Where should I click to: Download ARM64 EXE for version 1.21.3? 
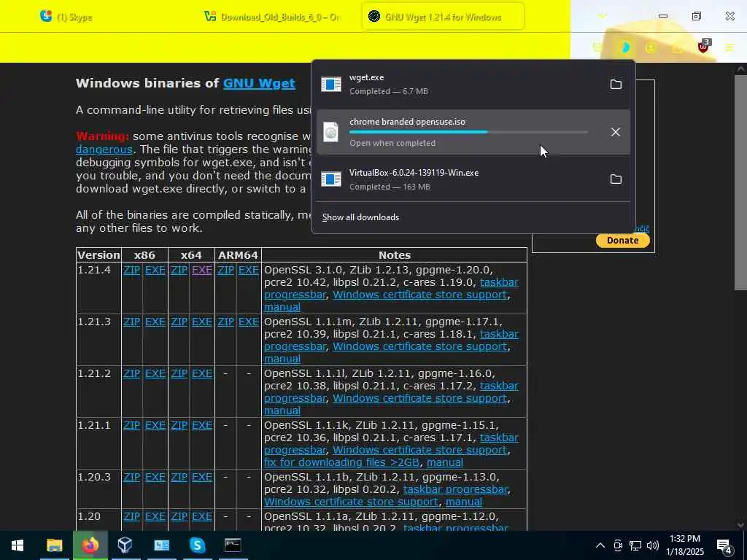249,322
